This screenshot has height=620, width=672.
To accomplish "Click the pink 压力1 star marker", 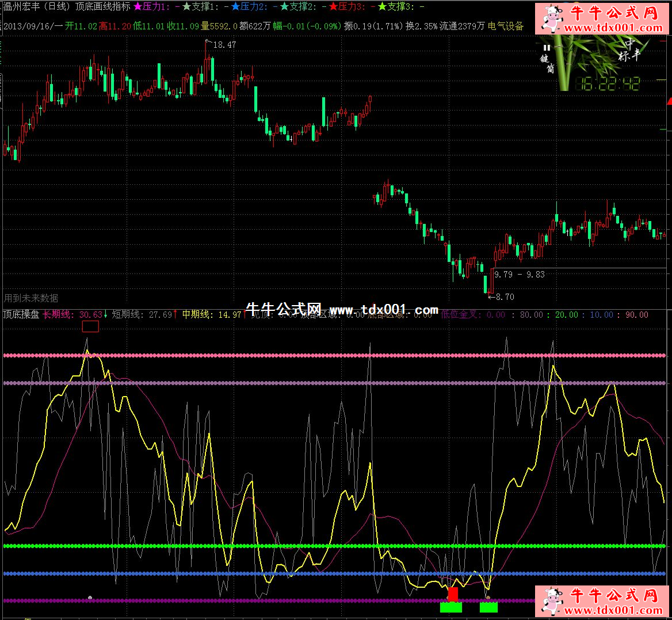I will click(138, 7).
